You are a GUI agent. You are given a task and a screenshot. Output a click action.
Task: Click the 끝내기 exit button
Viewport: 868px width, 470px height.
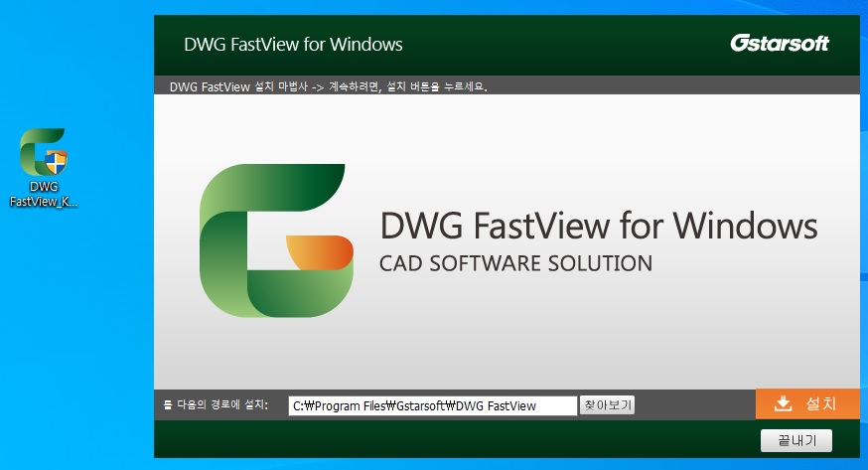(x=796, y=440)
